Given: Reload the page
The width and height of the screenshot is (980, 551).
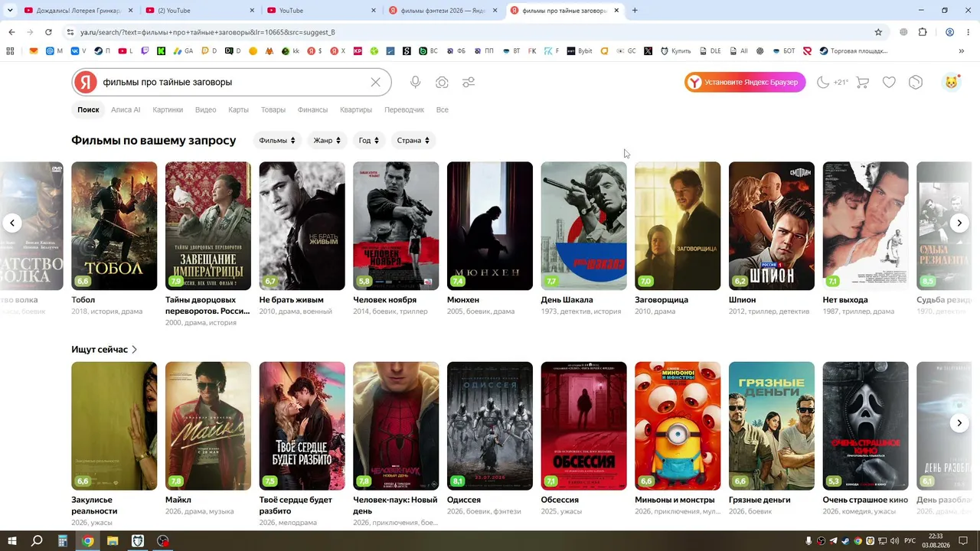Looking at the screenshot, I should (48, 32).
